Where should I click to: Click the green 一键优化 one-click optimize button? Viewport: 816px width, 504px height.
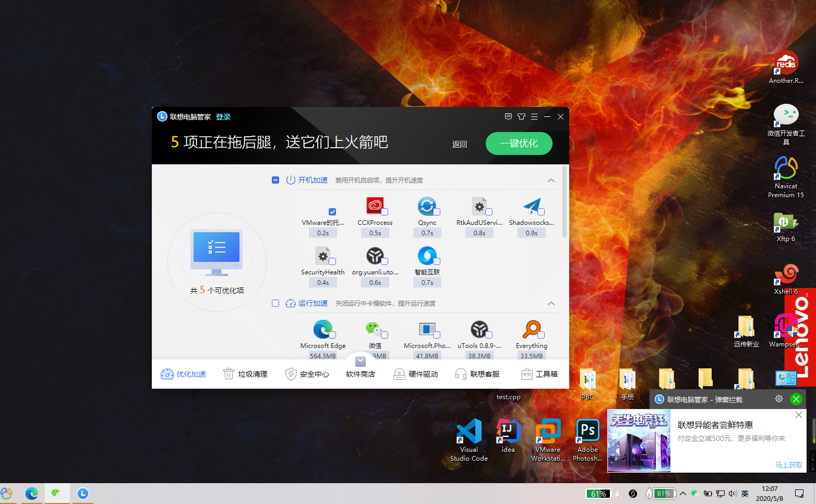519,143
